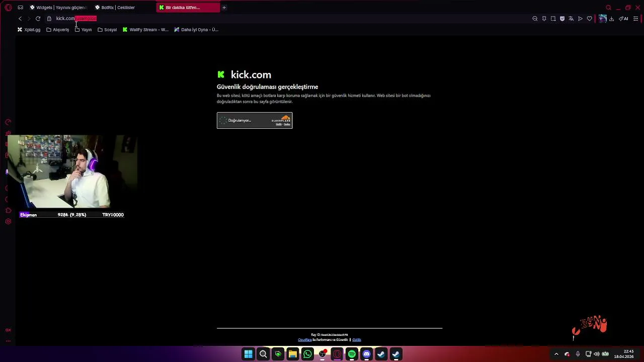Select the 'Bir dakika lütfen...' tab
The width and height of the screenshot is (644, 362).
click(188, 8)
